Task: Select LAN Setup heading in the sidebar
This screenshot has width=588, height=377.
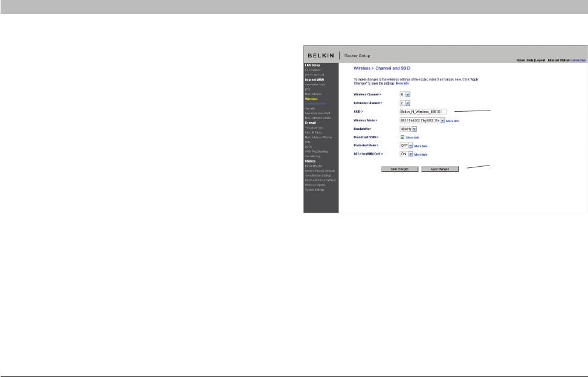Action: (312, 65)
